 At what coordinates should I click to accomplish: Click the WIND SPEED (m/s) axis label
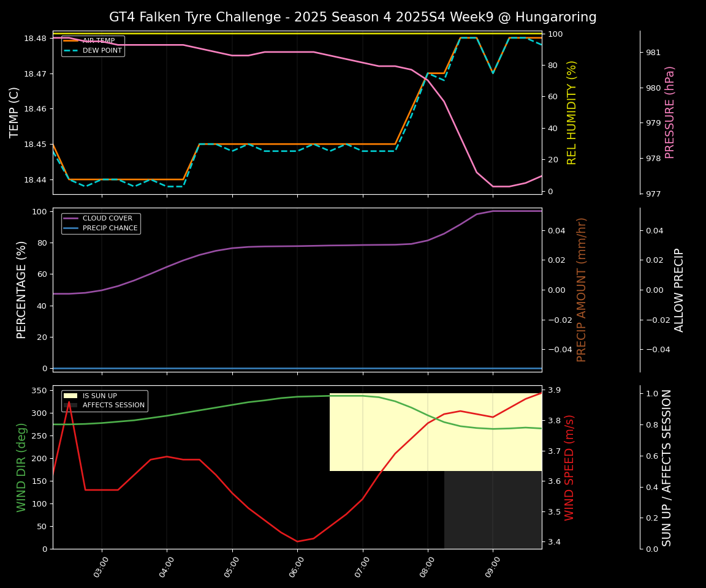[569, 467]
